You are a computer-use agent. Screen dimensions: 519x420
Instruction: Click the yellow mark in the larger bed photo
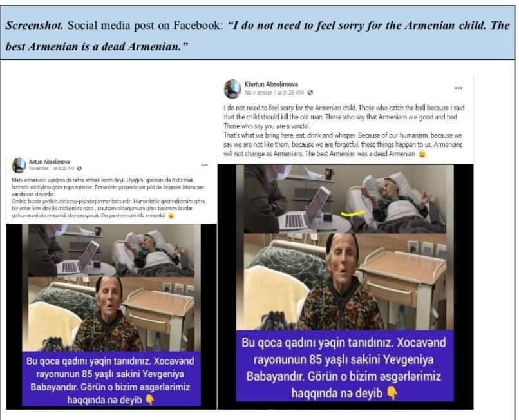[x=353, y=214]
